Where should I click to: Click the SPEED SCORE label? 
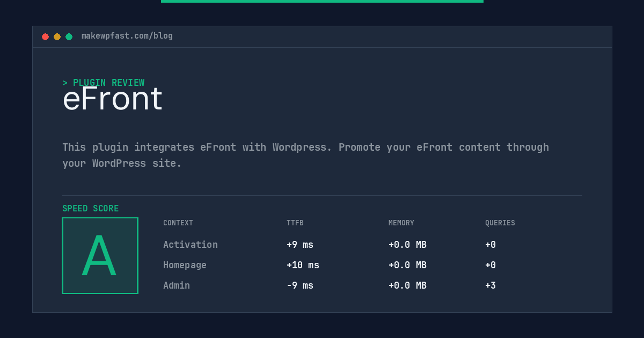91,209
